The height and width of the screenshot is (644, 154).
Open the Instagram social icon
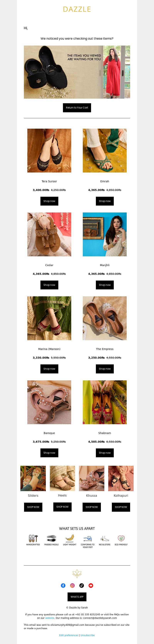click(72, 585)
